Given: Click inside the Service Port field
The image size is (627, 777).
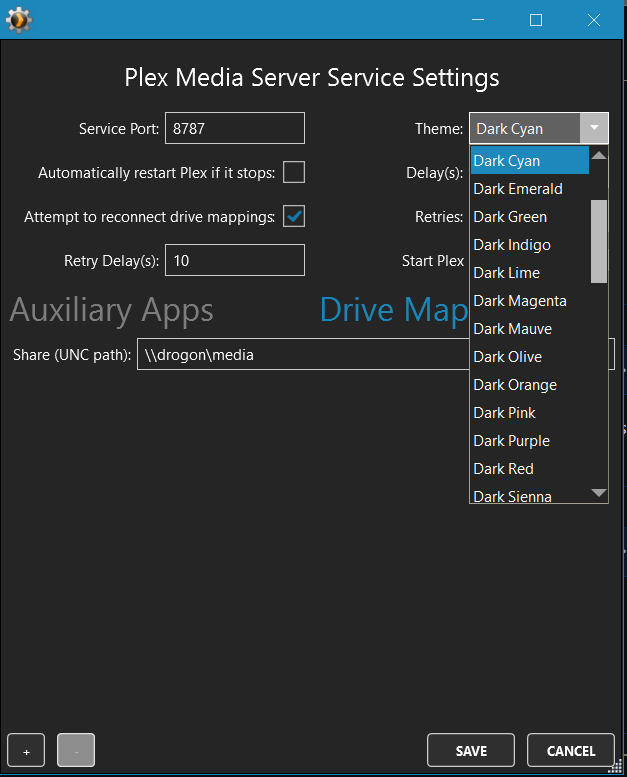Looking at the screenshot, I should click(x=235, y=128).
